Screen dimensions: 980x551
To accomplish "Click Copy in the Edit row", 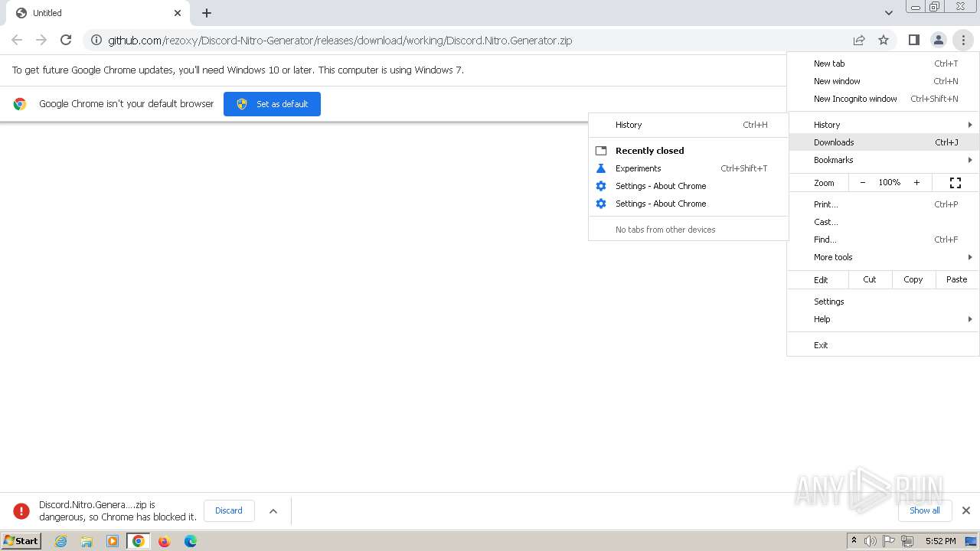I will [913, 279].
